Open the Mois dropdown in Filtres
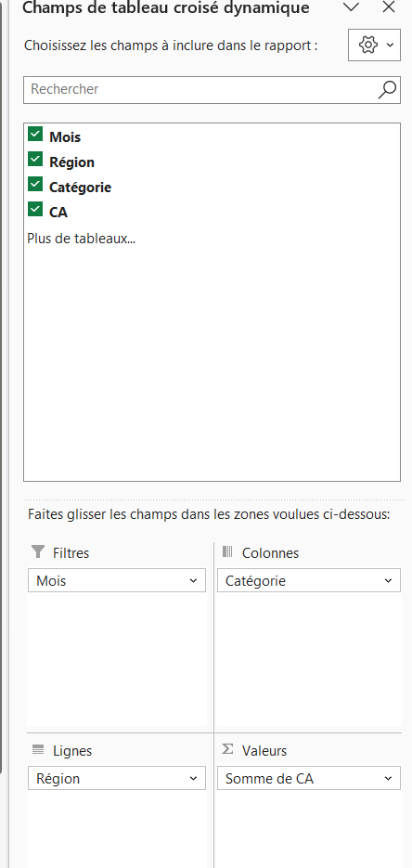Viewport: 412px width, 868px height. [x=193, y=581]
